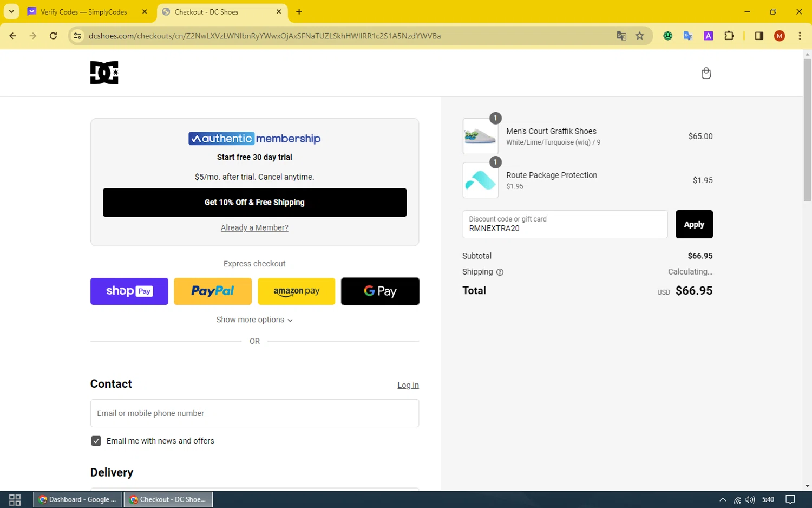Close the Checkout DC Shoes tab
The width and height of the screenshot is (812, 508).
pos(279,11)
